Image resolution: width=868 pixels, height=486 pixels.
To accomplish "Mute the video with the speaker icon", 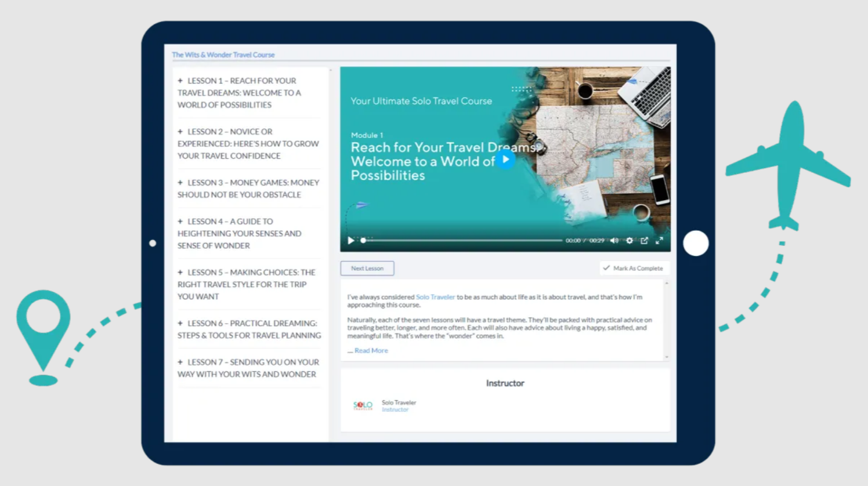I will coord(614,241).
